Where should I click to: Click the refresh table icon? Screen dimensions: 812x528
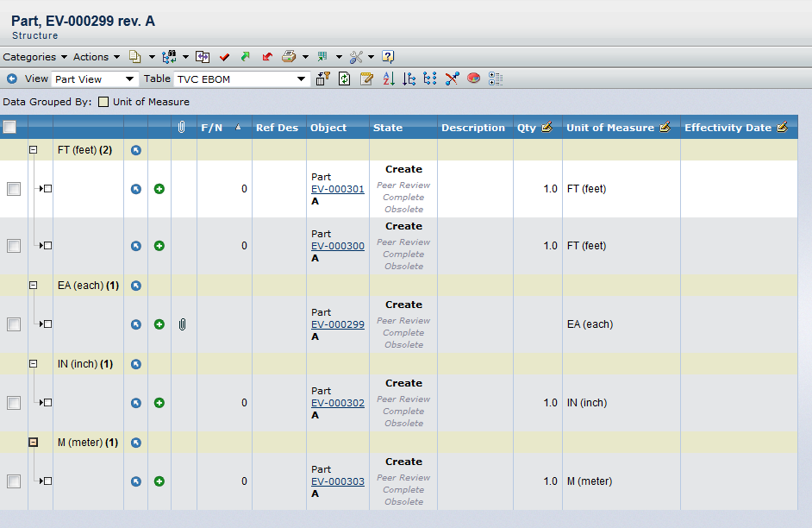[x=345, y=79]
